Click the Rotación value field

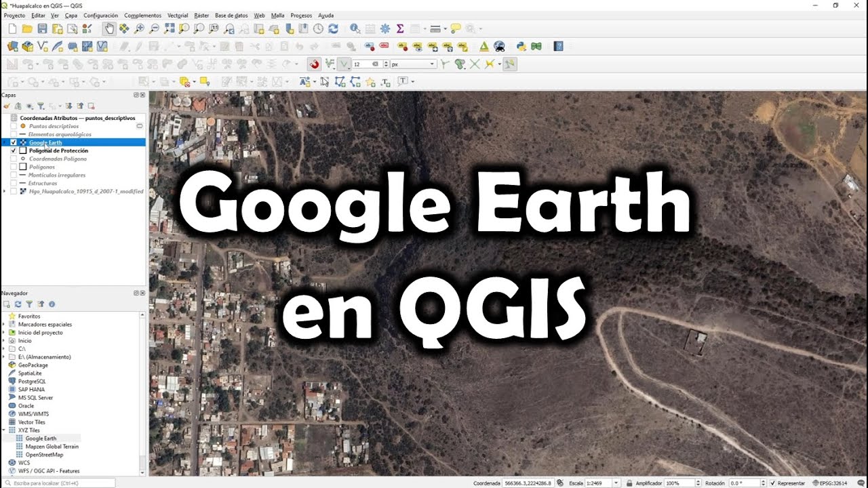747,483
